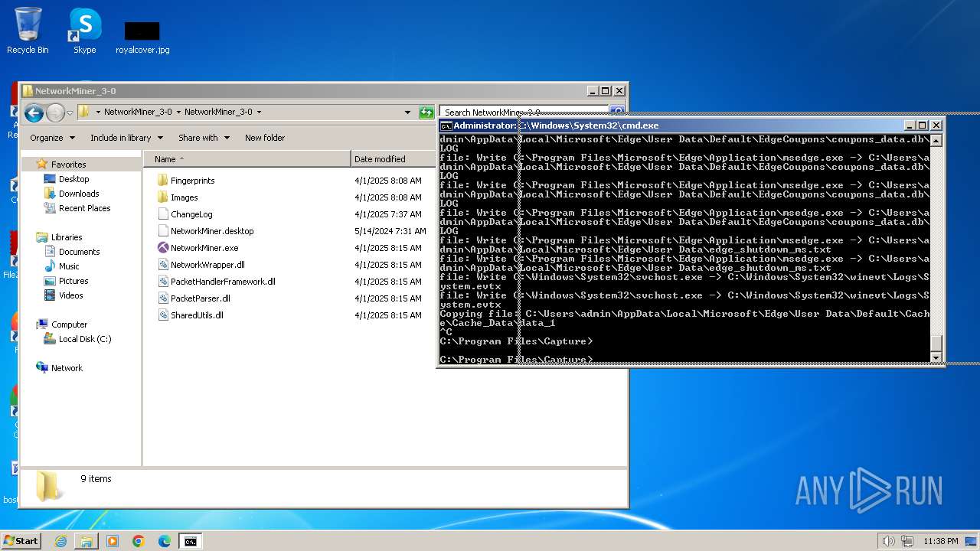Open the Pictures library

(73, 281)
